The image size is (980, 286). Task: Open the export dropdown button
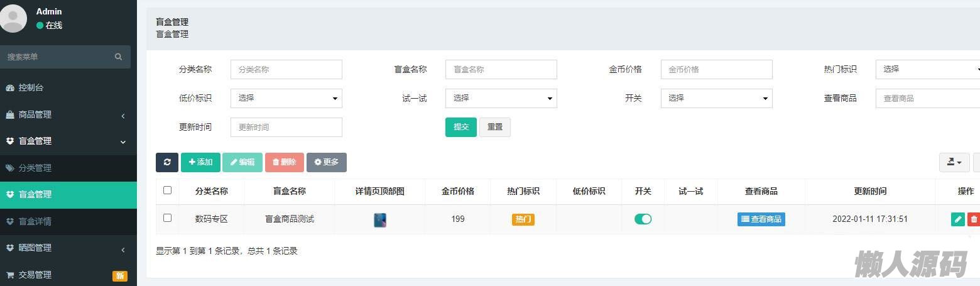tap(954, 162)
